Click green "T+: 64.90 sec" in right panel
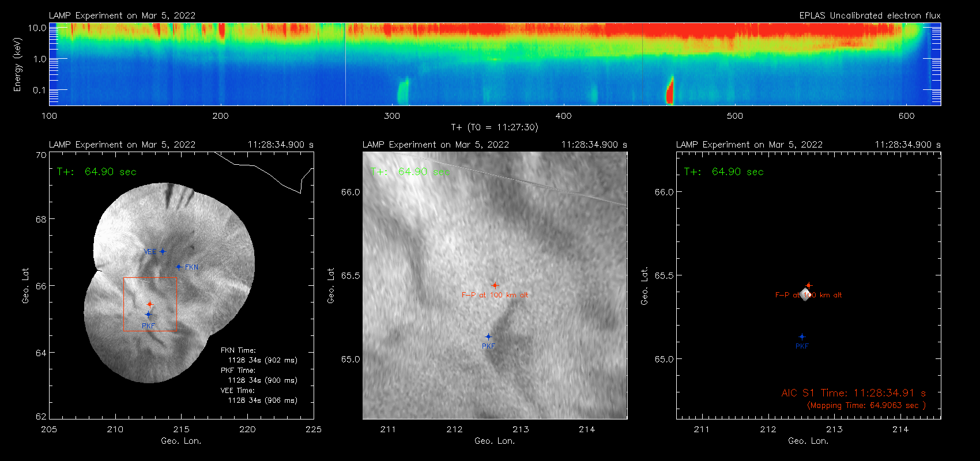The image size is (980, 461). coord(723,172)
